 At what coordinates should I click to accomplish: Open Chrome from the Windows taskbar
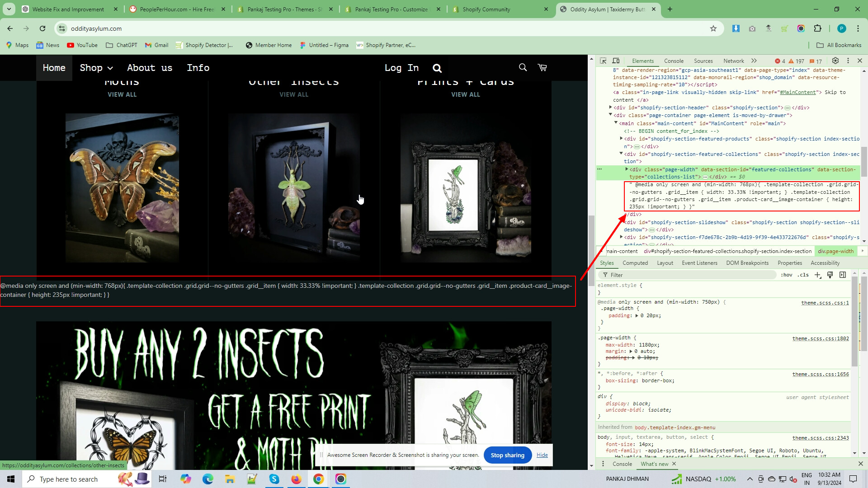[319, 479]
